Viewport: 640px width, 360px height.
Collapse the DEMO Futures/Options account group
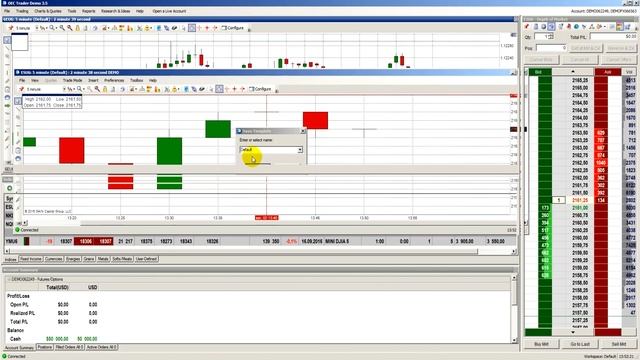(9, 279)
